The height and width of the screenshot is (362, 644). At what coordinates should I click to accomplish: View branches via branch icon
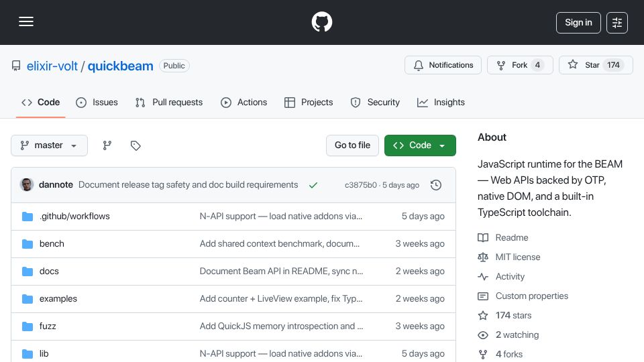point(107,145)
